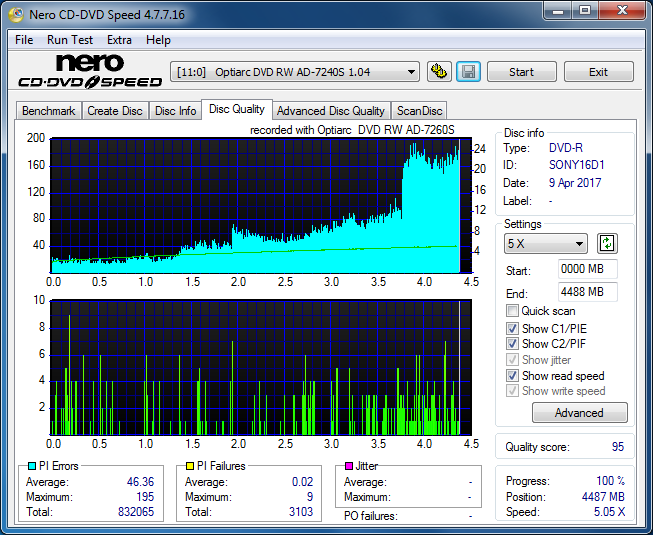Open the Run Test menu
Screen dimensions: 653x535
pos(70,40)
